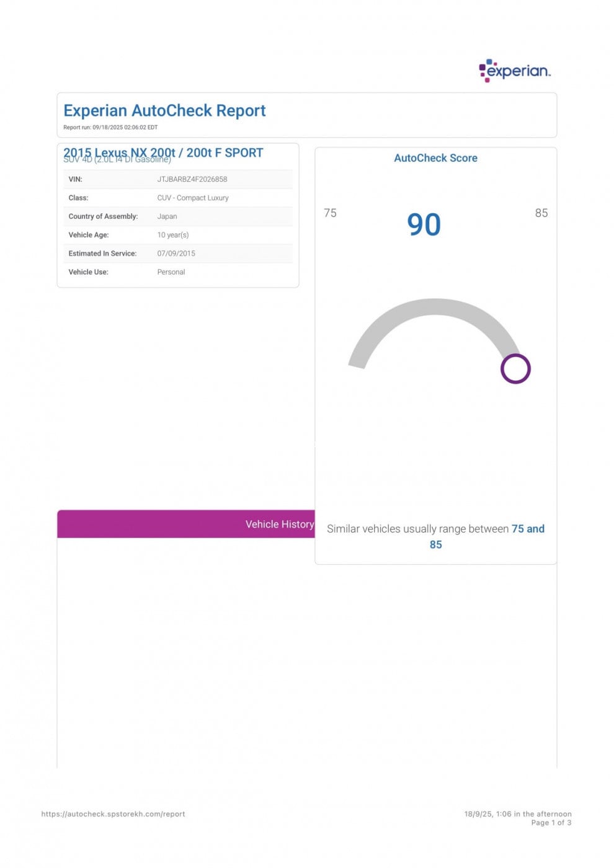Click the CUV - Compact Luxury class value
Image resolution: width=614 pixels, height=868 pixels.
tap(192, 198)
